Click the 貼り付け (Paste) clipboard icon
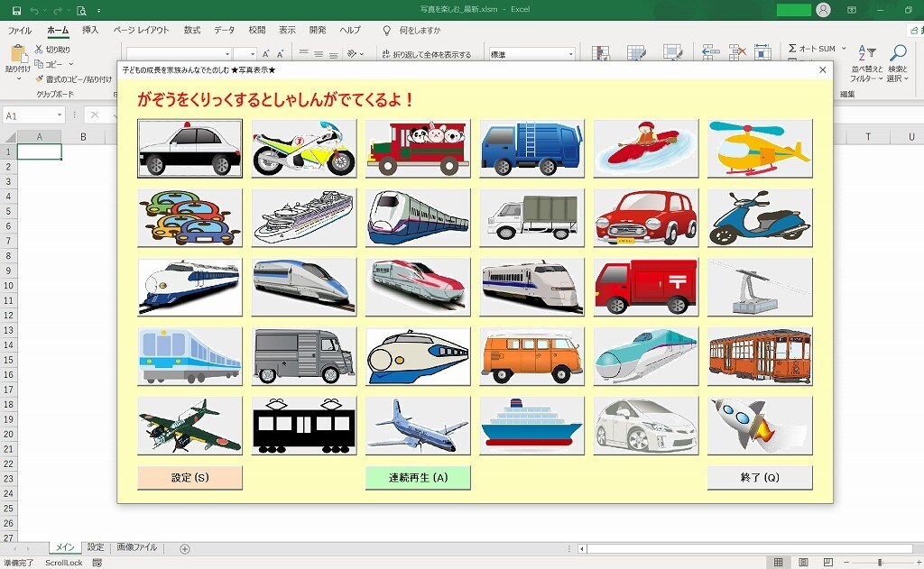This screenshot has width=924, height=569. click(x=18, y=55)
